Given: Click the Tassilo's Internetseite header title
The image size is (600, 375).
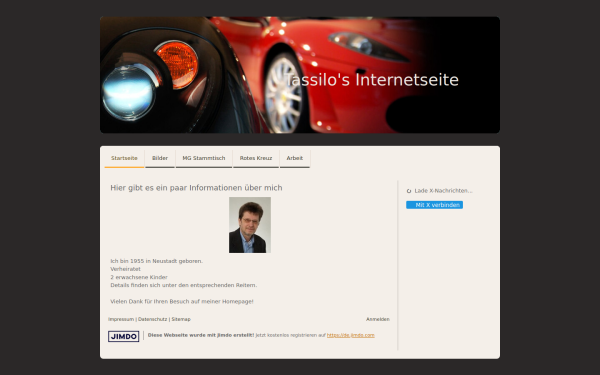Looking at the screenshot, I should 372,80.
